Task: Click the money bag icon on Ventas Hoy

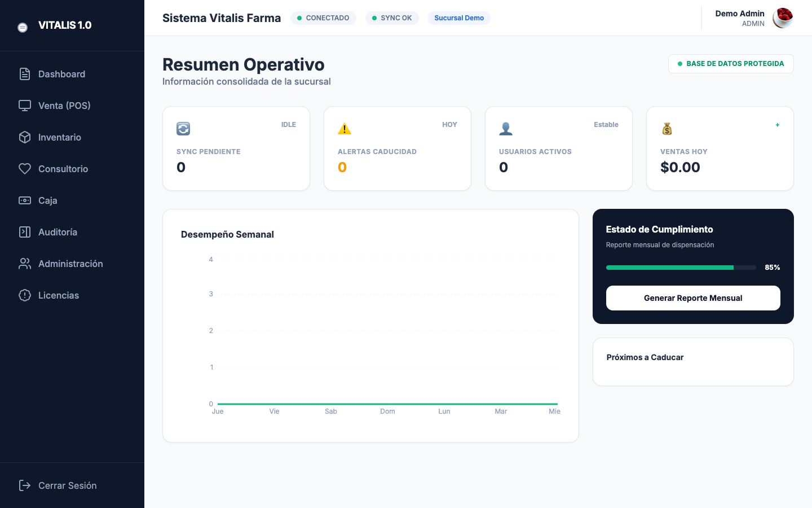Action: tap(667, 129)
